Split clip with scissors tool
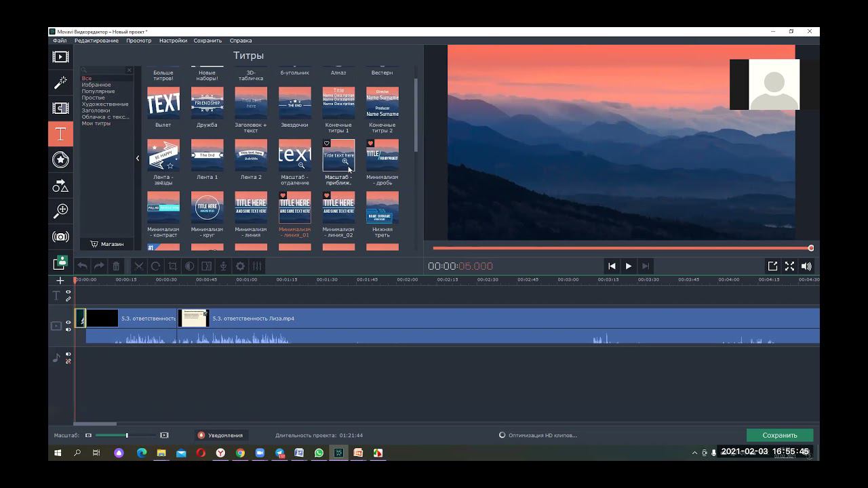 (x=138, y=266)
